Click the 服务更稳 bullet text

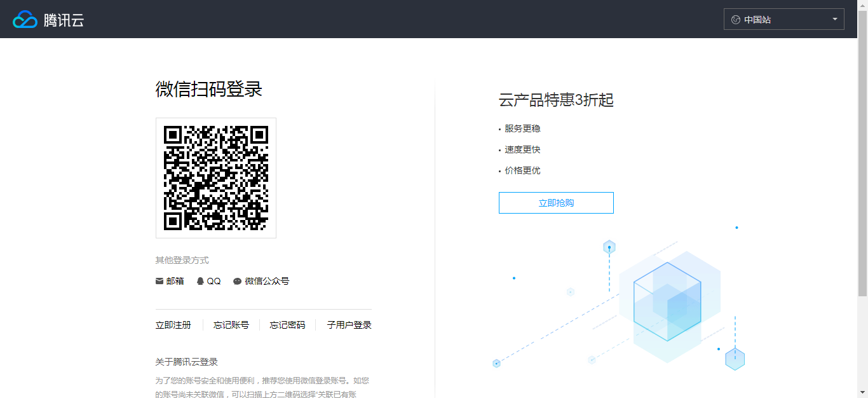coord(522,128)
